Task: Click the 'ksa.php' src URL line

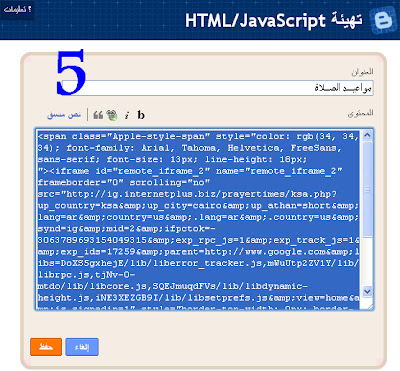Action: tap(187, 194)
